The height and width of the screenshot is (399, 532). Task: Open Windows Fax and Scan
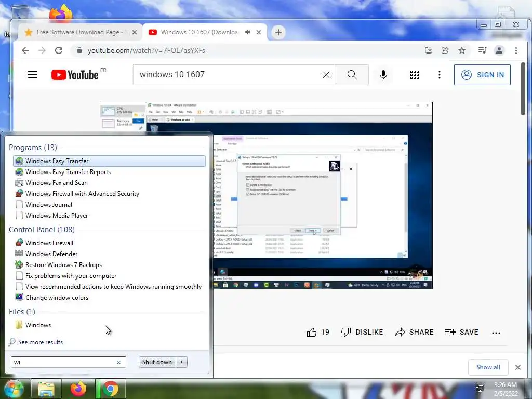[x=109, y=182]
